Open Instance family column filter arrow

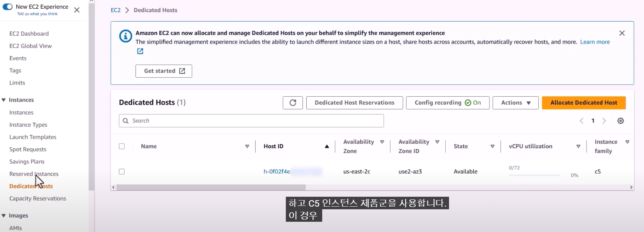point(627,142)
